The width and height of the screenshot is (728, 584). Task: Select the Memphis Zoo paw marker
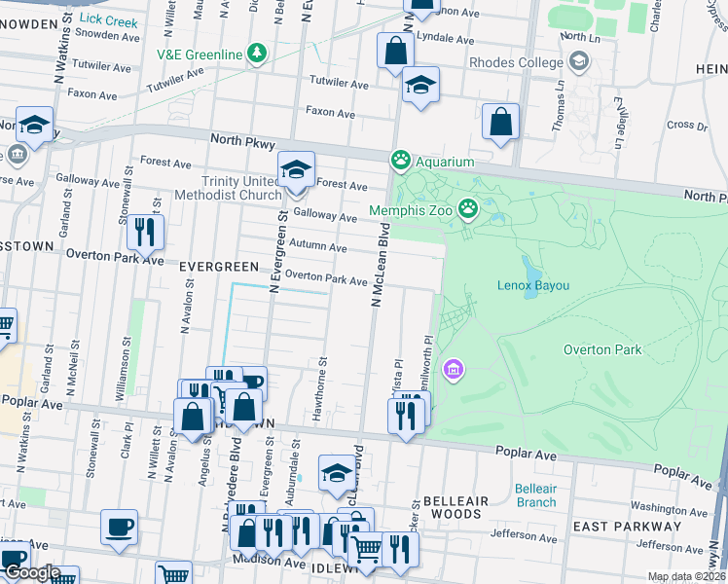tap(468, 209)
